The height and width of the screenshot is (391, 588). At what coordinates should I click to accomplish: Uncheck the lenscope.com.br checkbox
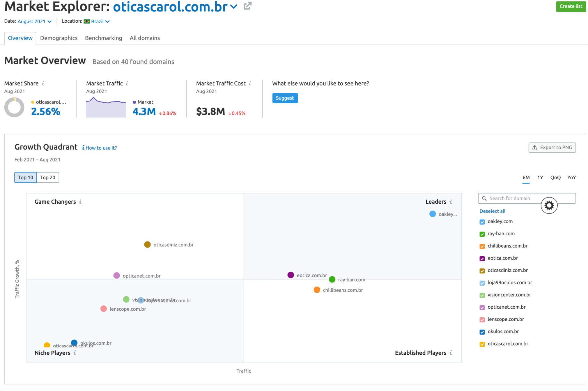482,320
